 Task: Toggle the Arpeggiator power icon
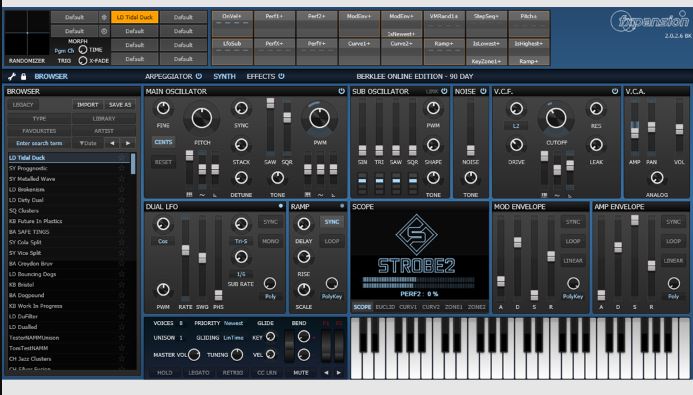coord(199,76)
